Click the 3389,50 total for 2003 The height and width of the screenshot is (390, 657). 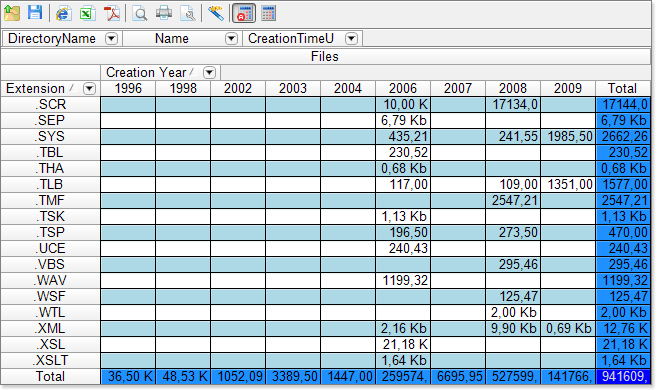click(x=293, y=376)
